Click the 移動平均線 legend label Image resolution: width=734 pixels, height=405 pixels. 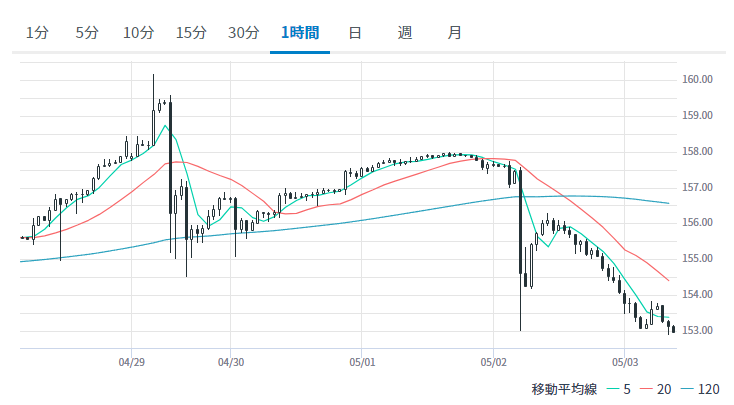pyautogui.click(x=564, y=388)
